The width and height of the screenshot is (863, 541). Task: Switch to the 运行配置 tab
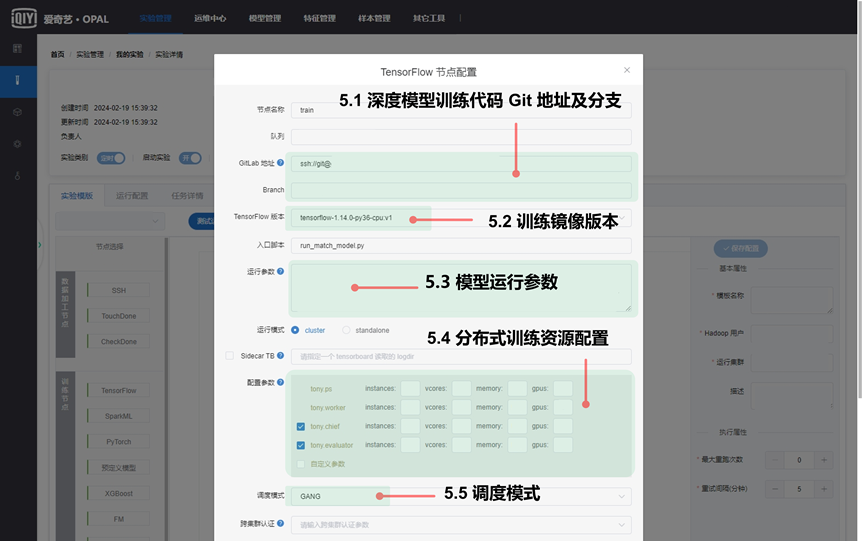click(132, 196)
